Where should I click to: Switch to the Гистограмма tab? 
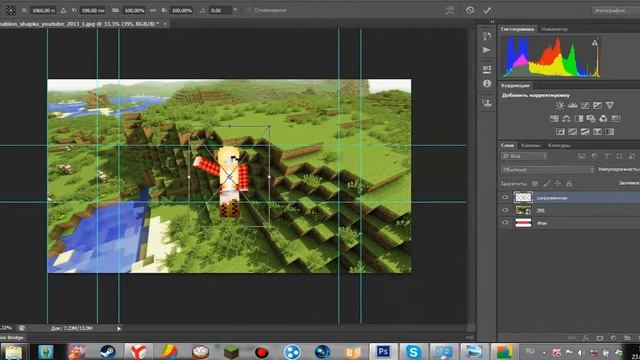point(518,29)
